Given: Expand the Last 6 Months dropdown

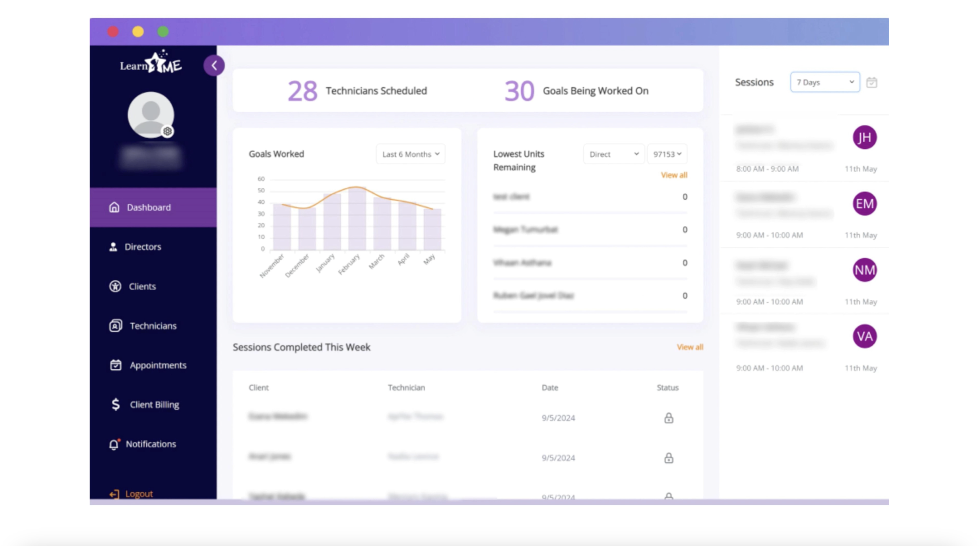Looking at the screenshot, I should [410, 154].
